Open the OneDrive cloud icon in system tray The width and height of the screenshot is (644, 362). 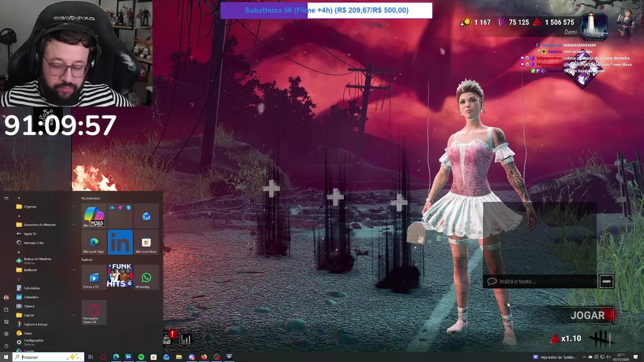click(591, 357)
